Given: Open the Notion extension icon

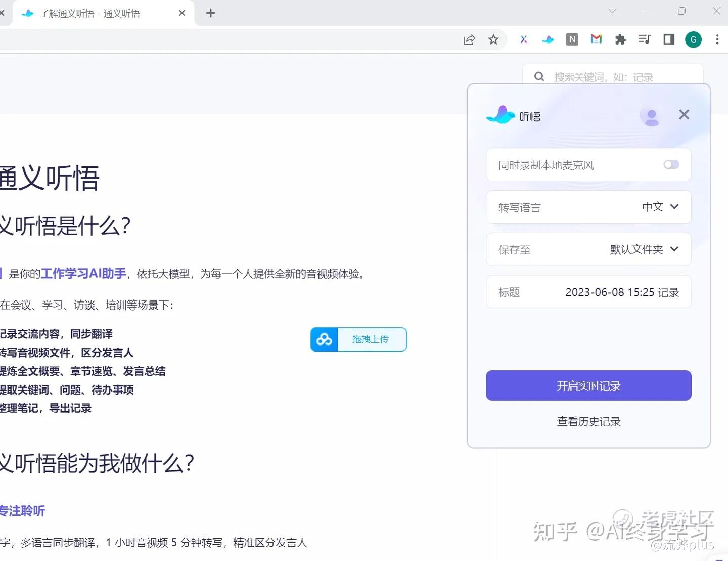Looking at the screenshot, I should 572,39.
